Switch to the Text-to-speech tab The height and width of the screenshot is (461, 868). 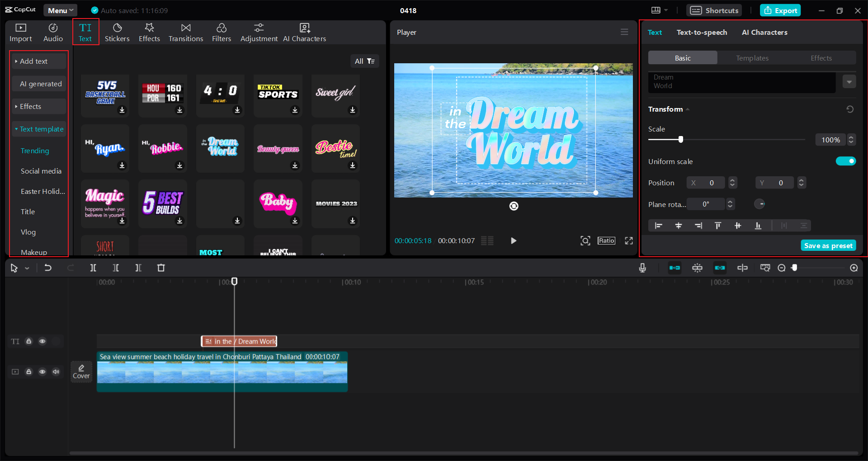(x=702, y=32)
